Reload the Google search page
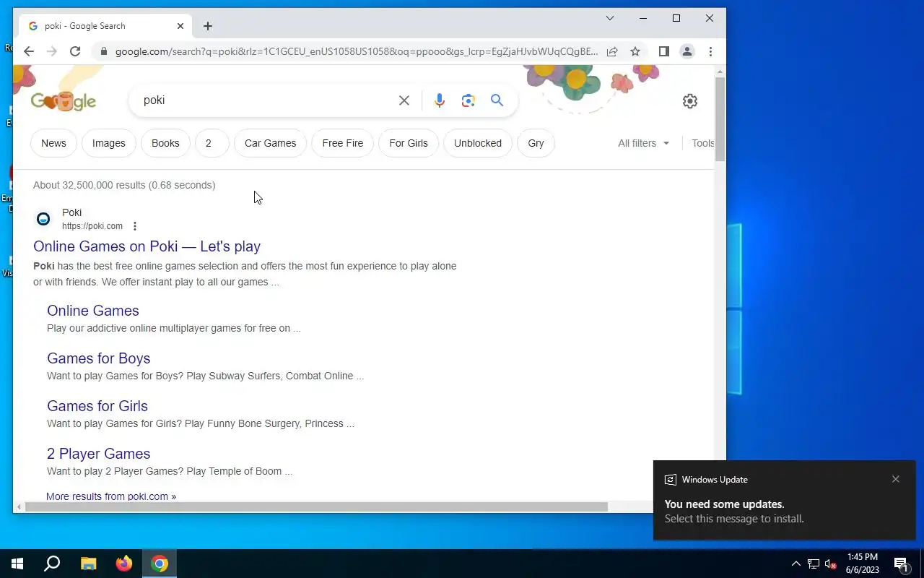The width and height of the screenshot is (924, 578). [x=75, y=51]
